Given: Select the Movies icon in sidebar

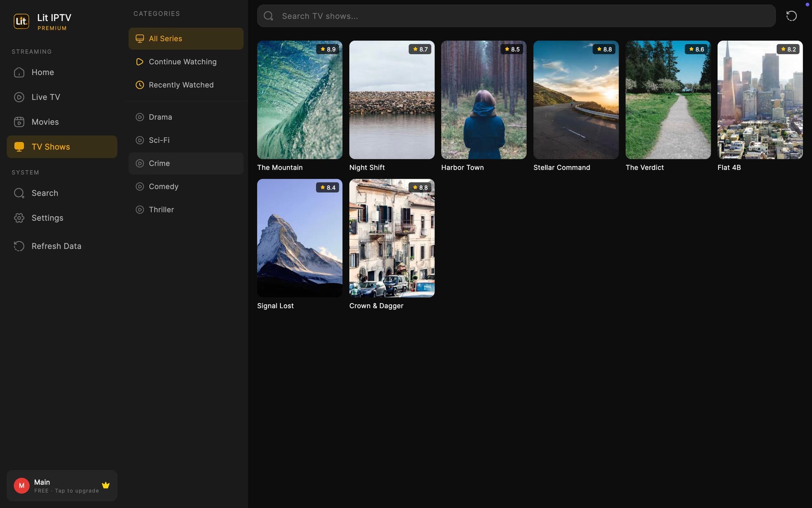Looking at the screenshot, I should 20,121.
